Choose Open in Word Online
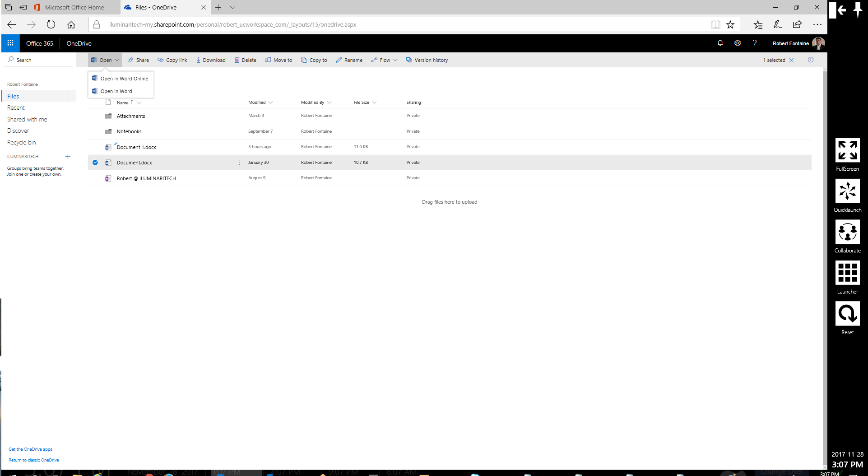 click(x=121, y=79)
